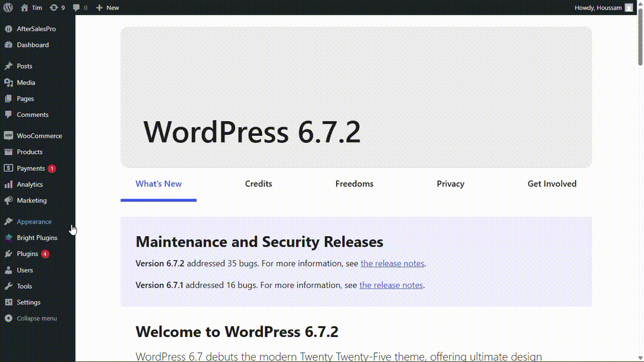Click the Payments dollar icon
This screenshot has width=644, height=362.
coord(8,168)
